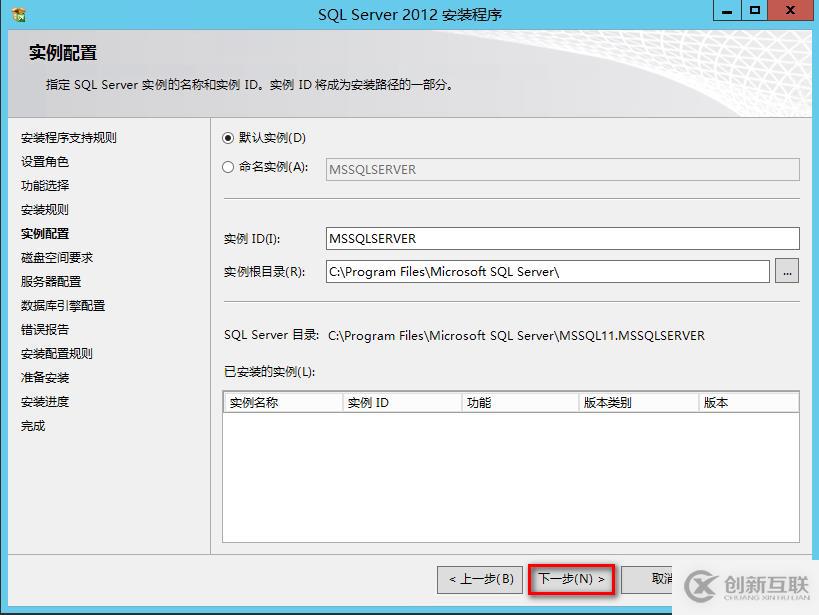Open the browse (...) button for root directory

tap(787, 272)
